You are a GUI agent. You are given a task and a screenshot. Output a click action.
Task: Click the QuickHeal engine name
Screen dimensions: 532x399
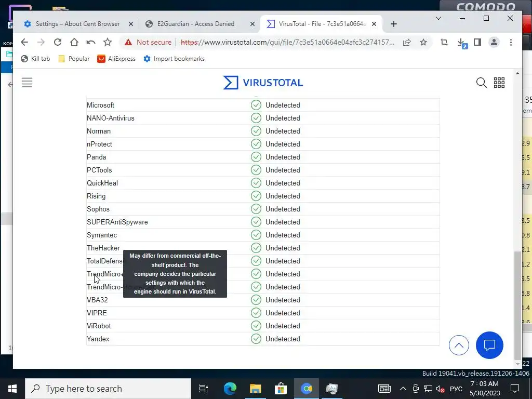tap(102, 183)
